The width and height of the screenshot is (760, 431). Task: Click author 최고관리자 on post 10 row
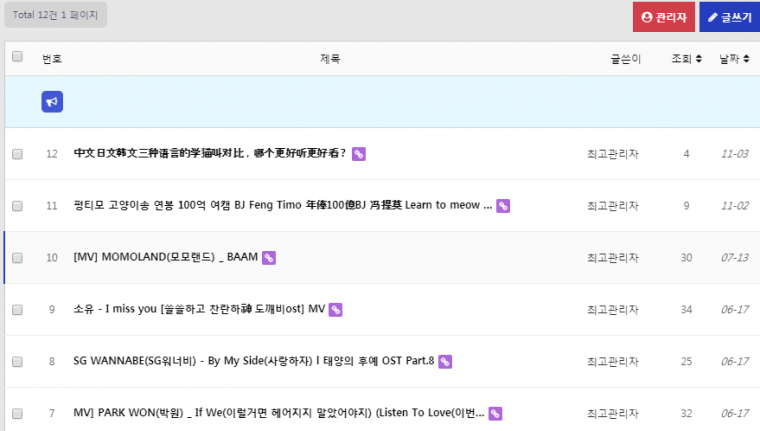613,258
